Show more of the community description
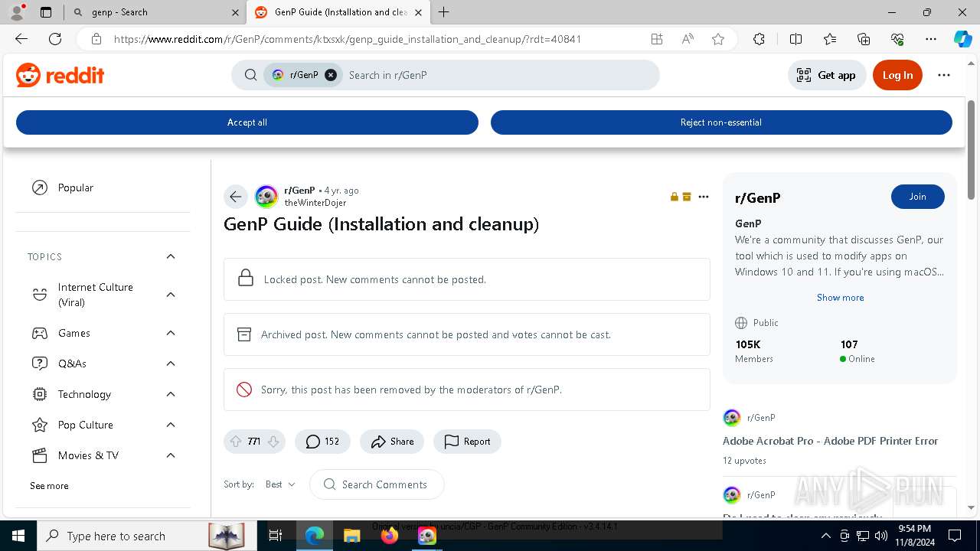This screenshot has height=551, width=980. [840, 298]
